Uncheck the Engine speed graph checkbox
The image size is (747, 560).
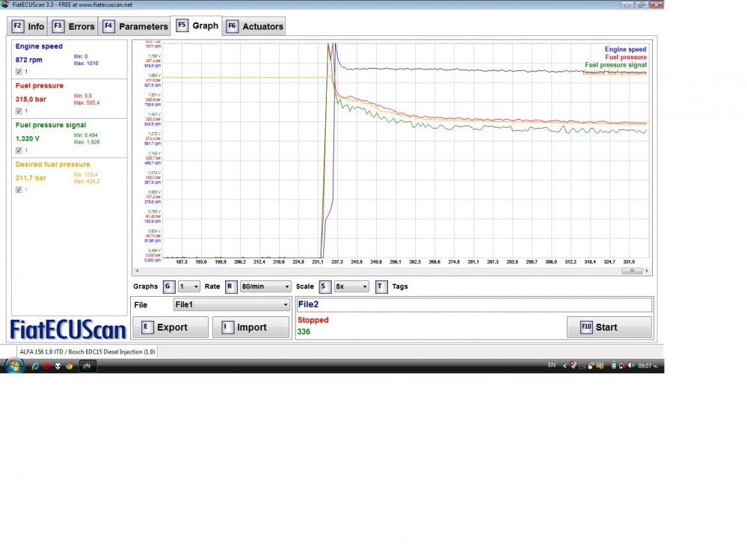point(19,72)
